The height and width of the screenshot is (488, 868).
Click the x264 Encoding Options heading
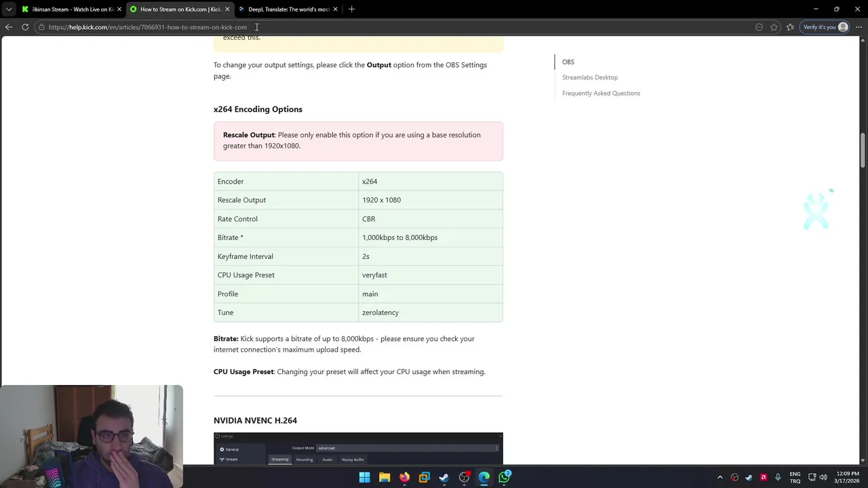[258, 109]
